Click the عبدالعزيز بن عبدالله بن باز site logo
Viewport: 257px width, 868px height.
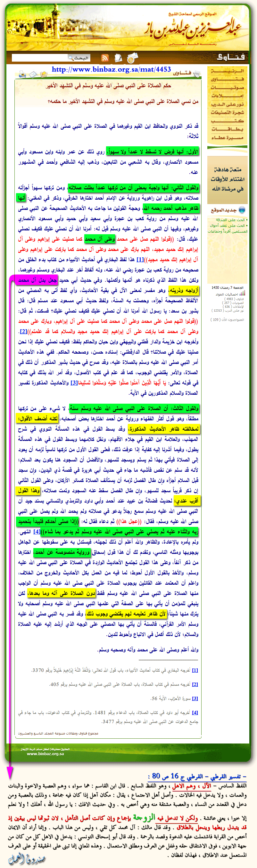(193, 30)
